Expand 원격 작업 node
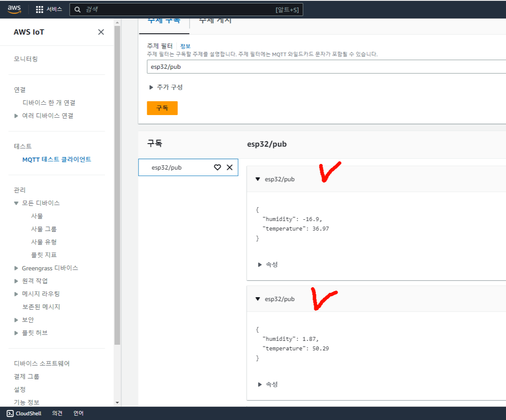This screenshot has height=420, width=506. point(16,281)
